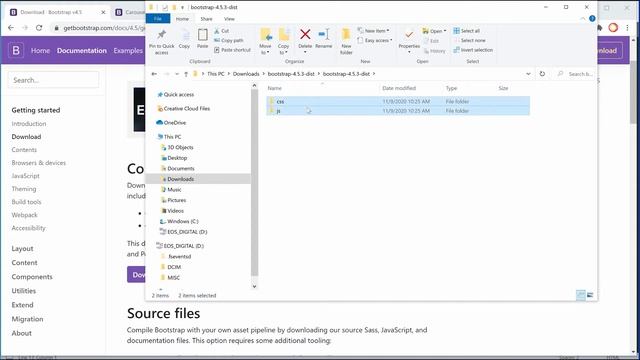Click Paste shortcut in ribbon

pyautogui.click(x=232, y=50)
